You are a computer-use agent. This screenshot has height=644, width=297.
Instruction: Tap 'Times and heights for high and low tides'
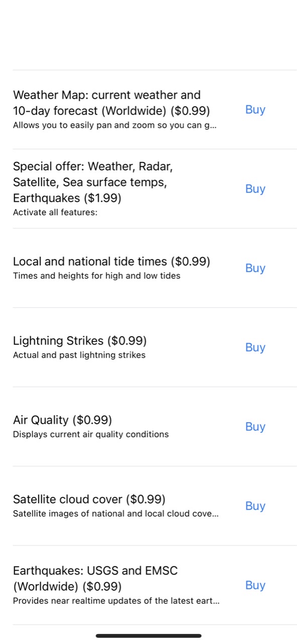[96, 276]
